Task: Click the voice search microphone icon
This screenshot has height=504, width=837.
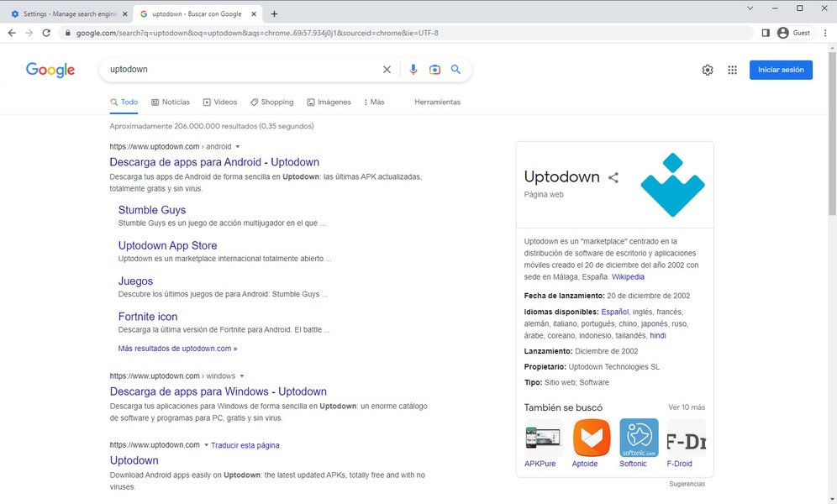Action: [x=413, y=70]
